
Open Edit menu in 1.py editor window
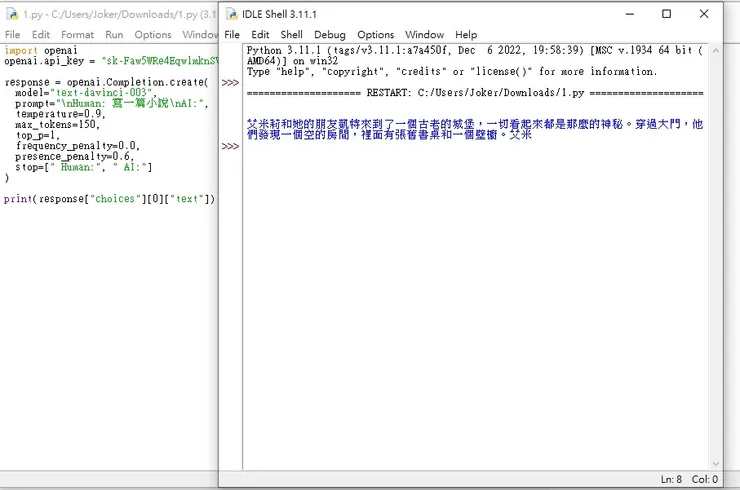point(41,34)
